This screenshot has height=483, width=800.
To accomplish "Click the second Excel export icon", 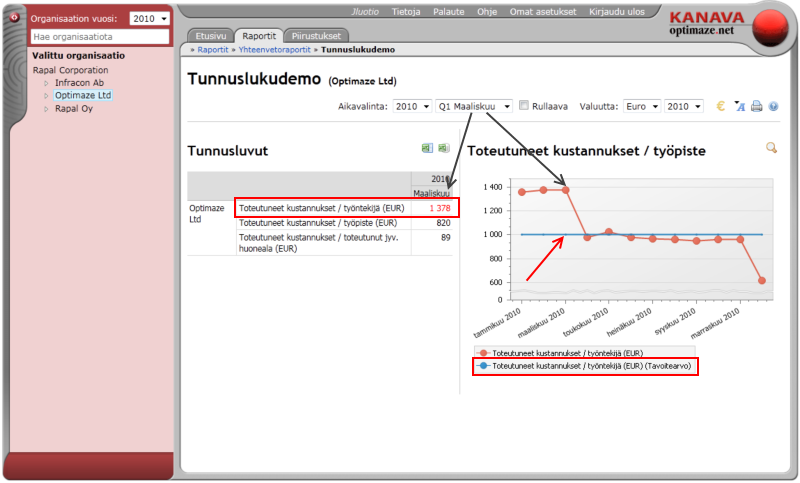I will click(444, 148).
